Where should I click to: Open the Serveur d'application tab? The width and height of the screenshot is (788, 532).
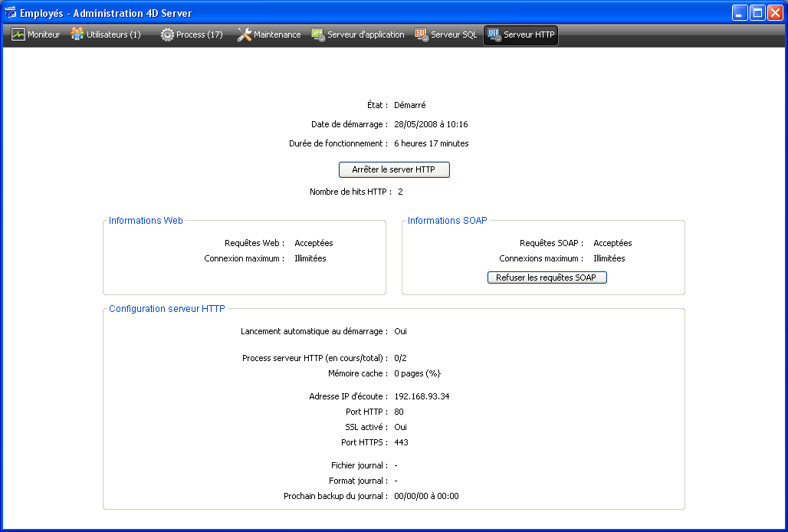click(x=358, y=34)
